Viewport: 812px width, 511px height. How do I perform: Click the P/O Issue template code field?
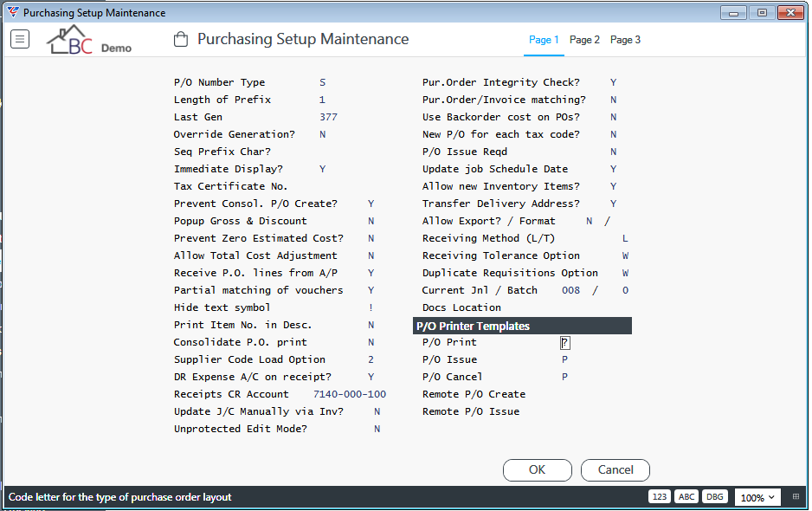point(564,359)
